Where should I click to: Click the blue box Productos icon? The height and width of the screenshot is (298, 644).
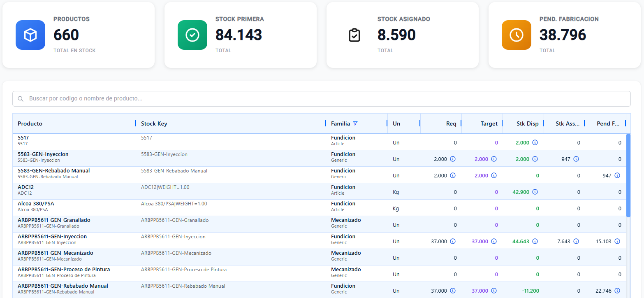pos(30,35)
